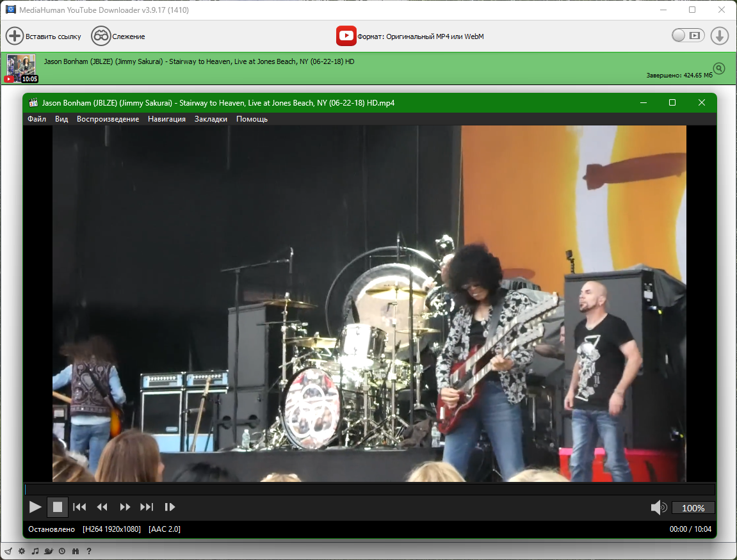
Task: Click the broom clear-list icon
Action: 8,551
